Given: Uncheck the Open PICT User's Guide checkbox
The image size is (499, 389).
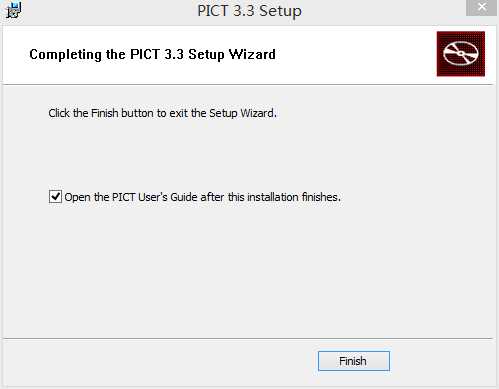Looking at the screenshot, I should (x=55, y=197).
